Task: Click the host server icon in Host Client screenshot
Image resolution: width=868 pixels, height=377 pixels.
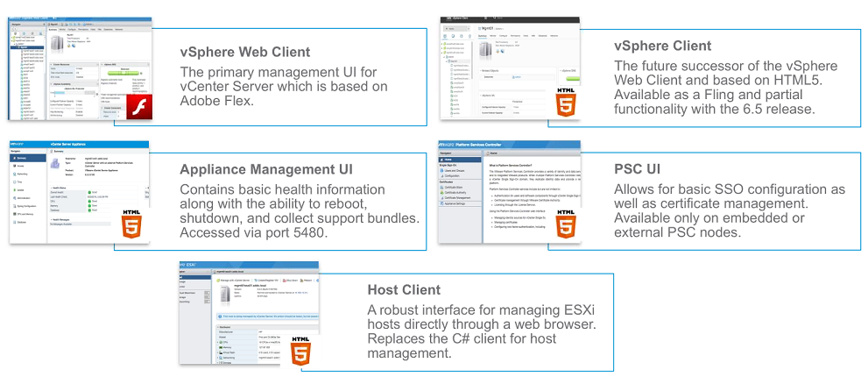Action: pyautogui.click(x=225, y=295)
